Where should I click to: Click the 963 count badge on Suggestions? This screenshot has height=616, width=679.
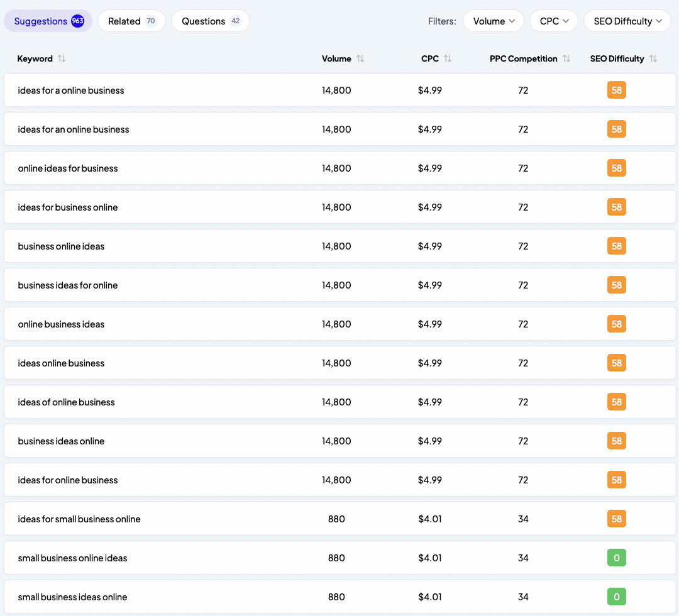tap(77, 21)
